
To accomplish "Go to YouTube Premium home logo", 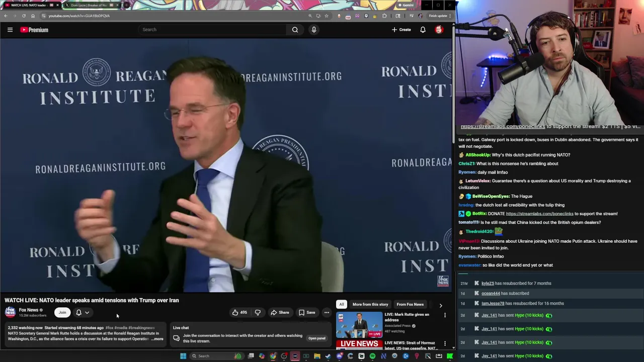I will (34, 30).
